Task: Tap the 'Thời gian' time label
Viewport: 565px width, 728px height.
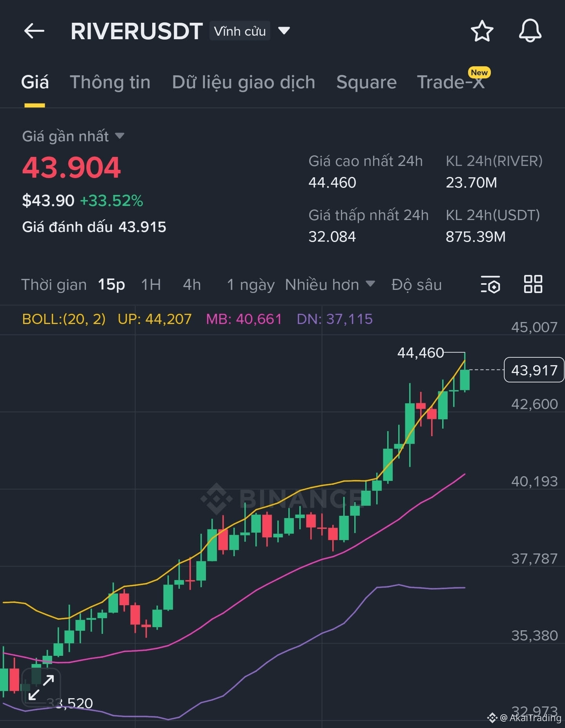Action: click(54, 284)
